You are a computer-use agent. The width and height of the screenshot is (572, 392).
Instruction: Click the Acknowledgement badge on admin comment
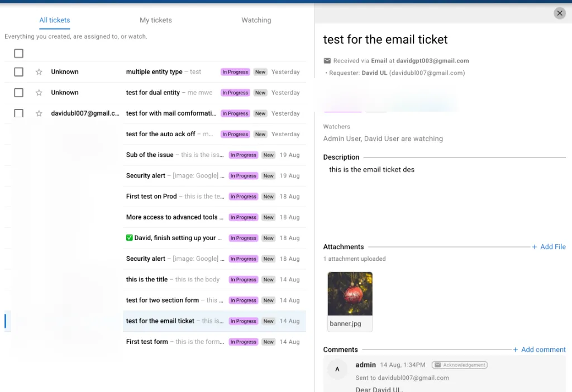460,365
